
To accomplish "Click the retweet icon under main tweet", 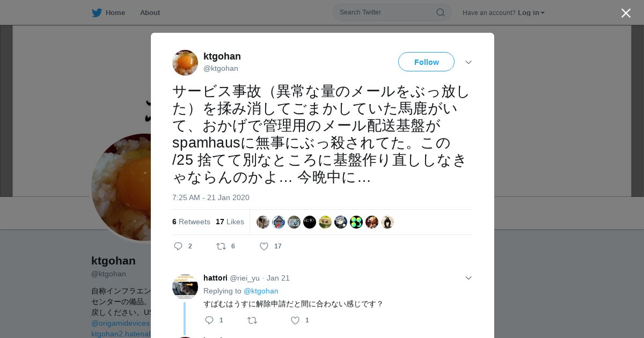I will tap(221, 246).
